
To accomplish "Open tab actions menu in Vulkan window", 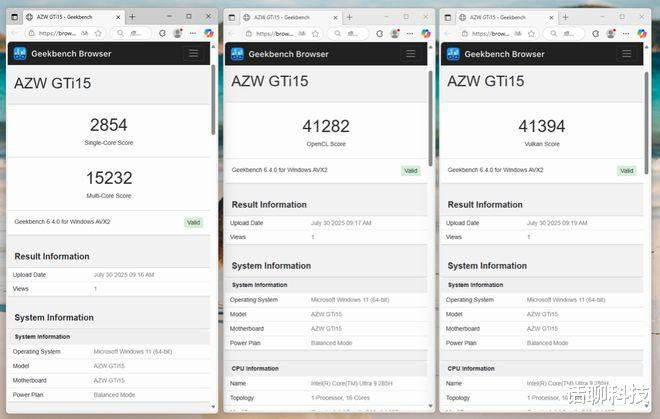I will coord(447,17).
